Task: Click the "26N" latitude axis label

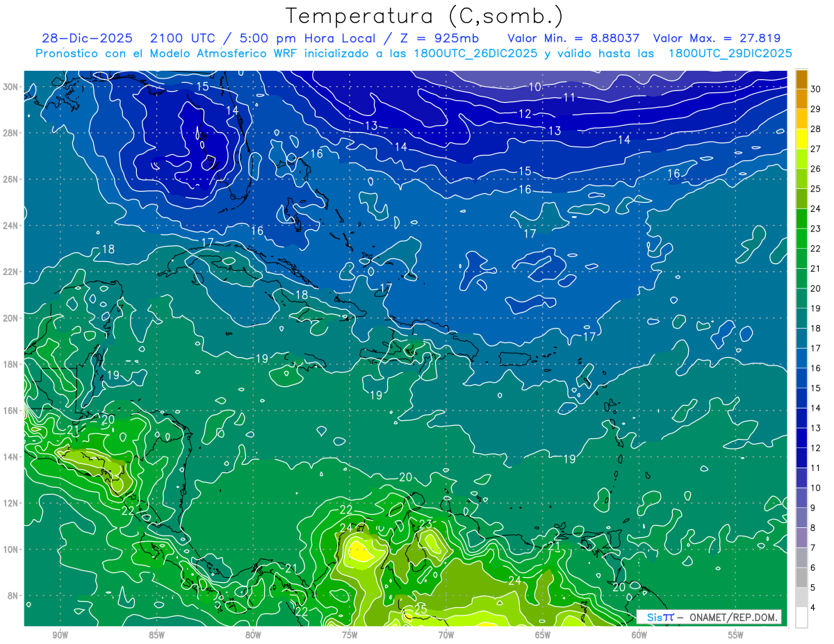Action: point(12,179)
